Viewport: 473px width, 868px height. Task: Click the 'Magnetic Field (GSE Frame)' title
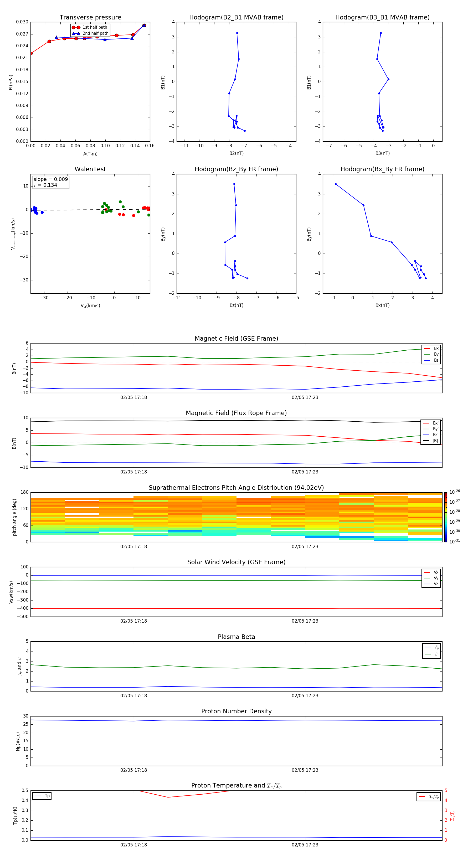[236, 338]
